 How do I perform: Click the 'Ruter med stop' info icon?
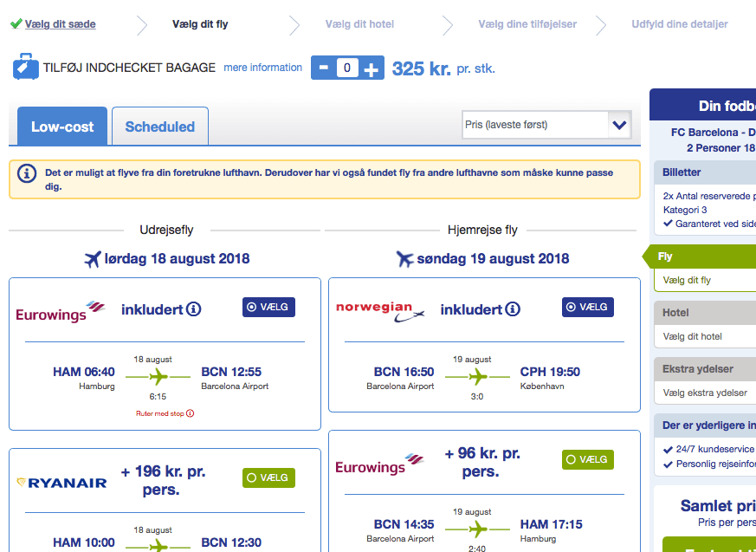(x=191, y=413)
